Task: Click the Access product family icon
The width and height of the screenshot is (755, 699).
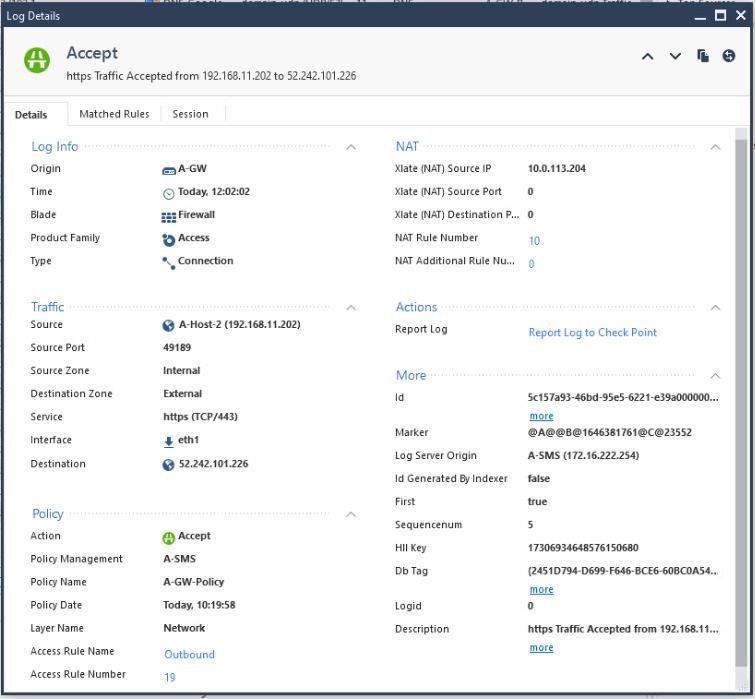Action: pyautogui.click(x=169, y=240)
